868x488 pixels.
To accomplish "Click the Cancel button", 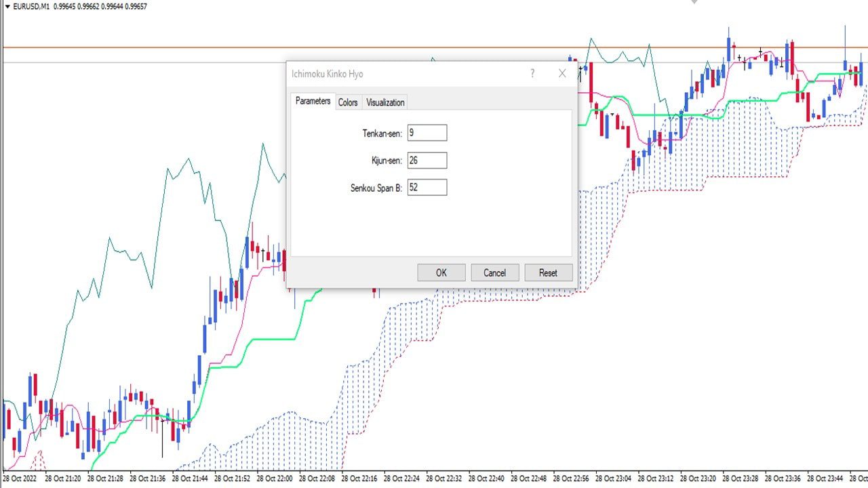I will tap(495, 272).
